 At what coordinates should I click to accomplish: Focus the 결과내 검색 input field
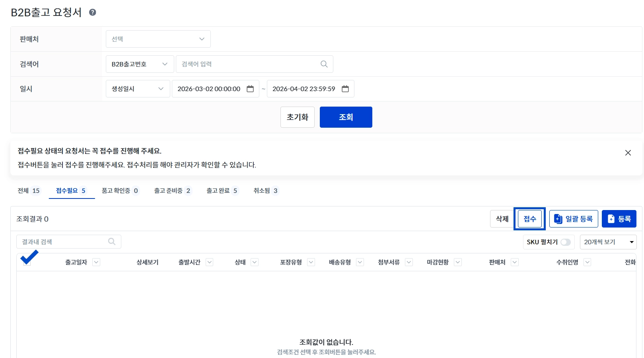69,241
